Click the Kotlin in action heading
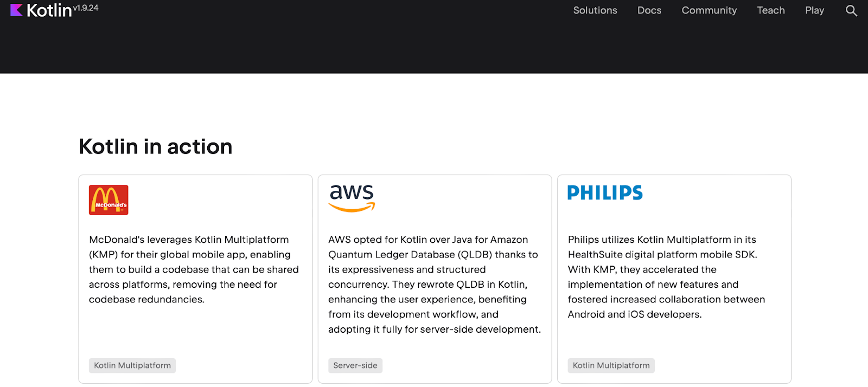Screen dimensions: 868x387 tap(156, 147)
